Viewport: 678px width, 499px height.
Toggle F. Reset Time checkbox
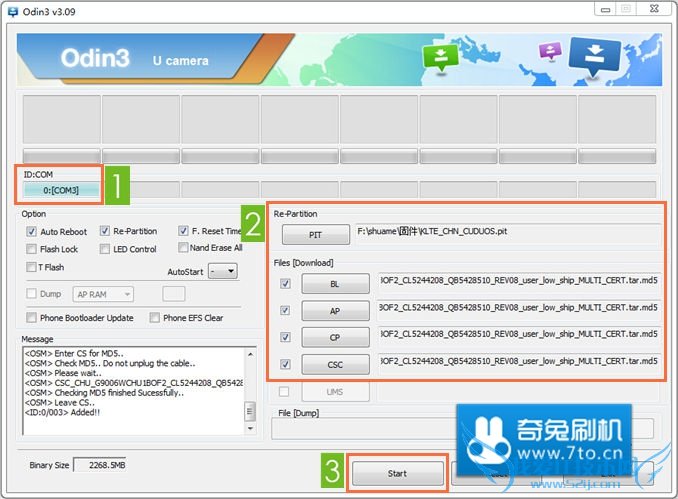click(x=183, y=231)
